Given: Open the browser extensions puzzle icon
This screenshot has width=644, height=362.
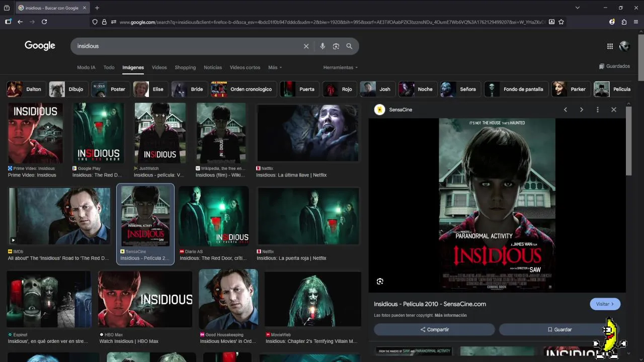Looking at the screenshot, I should point(624,22).
